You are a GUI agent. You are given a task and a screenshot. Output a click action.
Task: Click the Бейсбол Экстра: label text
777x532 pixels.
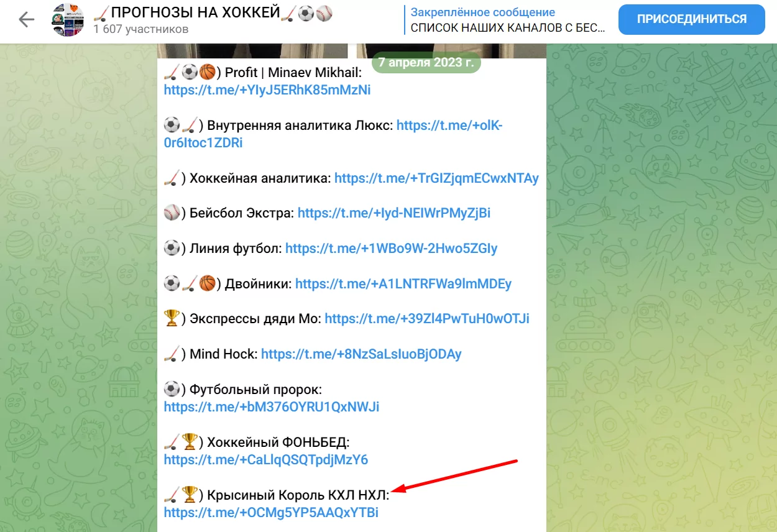[242, 213]
